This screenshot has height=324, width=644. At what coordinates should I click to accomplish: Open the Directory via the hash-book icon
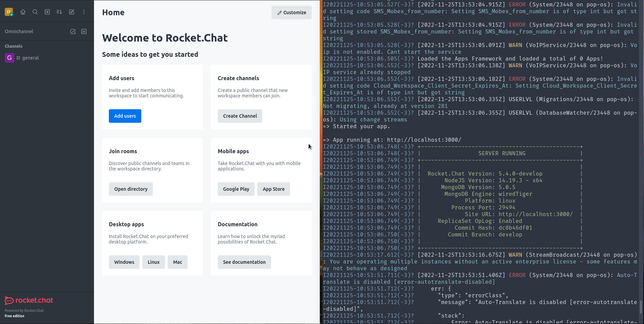pyautogui.click(x=47, y=12)
